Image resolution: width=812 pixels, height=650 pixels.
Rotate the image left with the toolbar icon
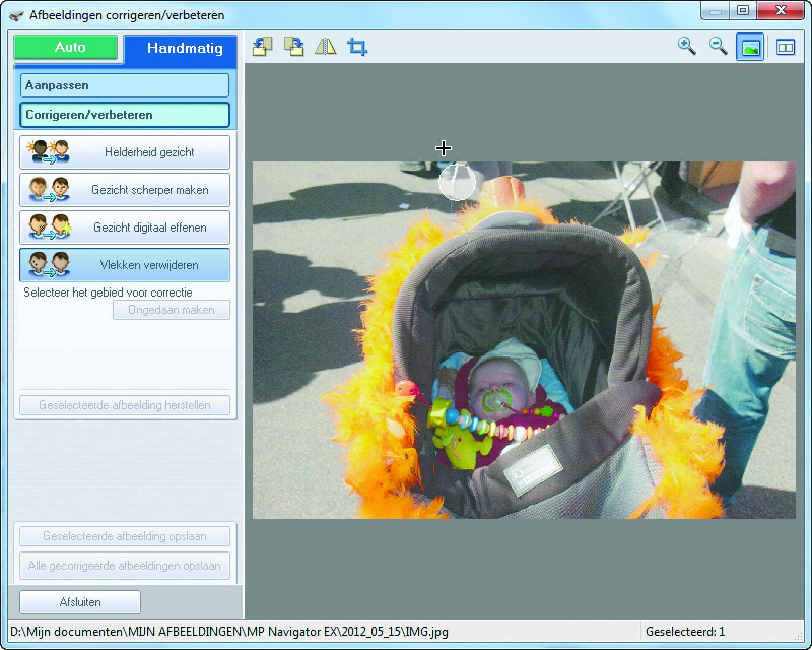(x=262, y=47)
